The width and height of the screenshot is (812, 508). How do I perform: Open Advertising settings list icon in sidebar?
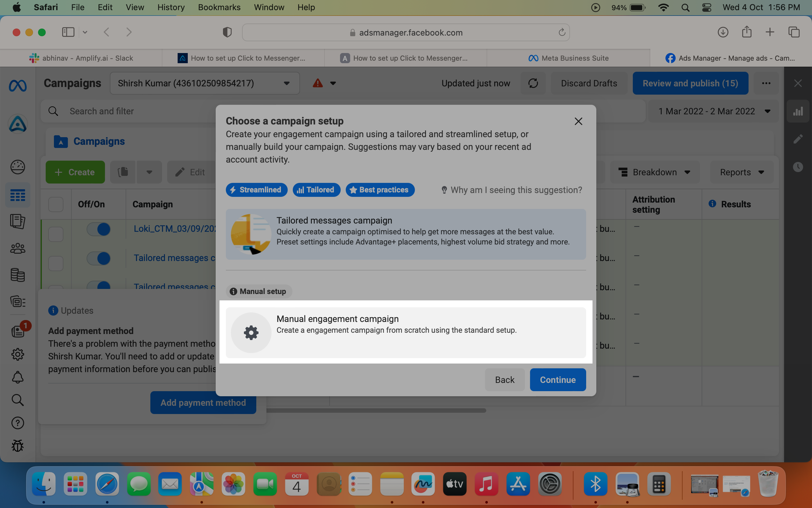coord(17,301)
